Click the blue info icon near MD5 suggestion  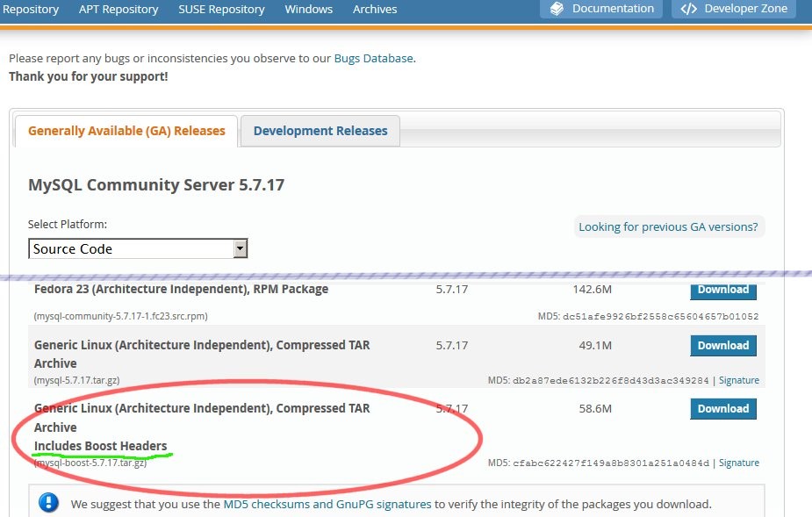48,502
